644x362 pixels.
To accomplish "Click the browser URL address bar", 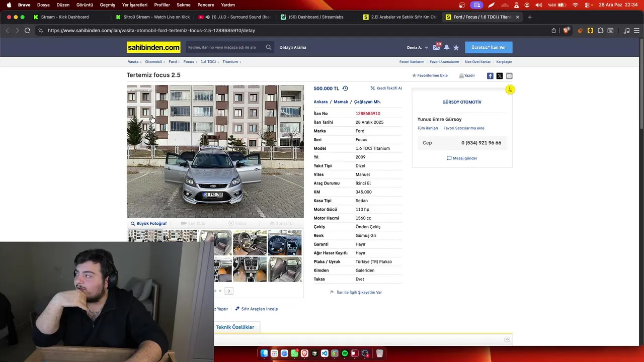I will coord(297,30).
